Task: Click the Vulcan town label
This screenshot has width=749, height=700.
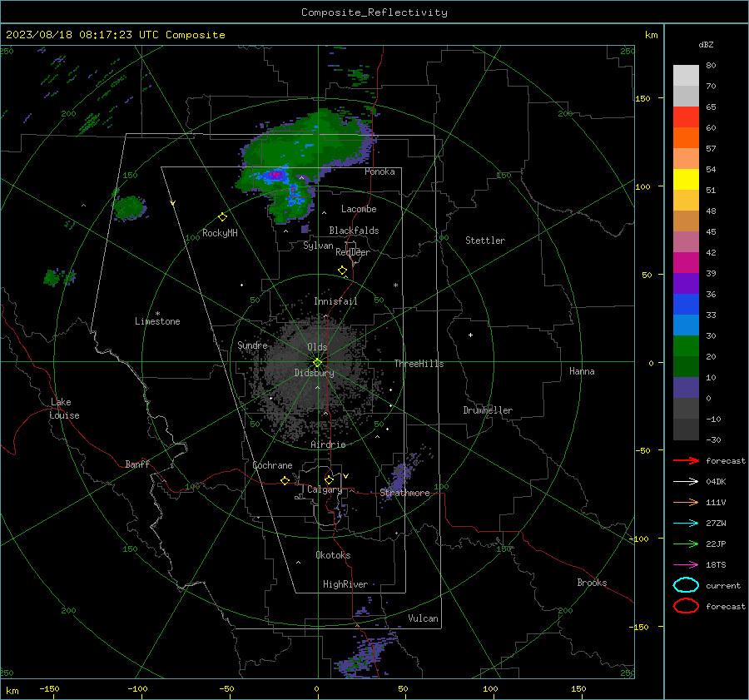Action: tap(423, 618)
